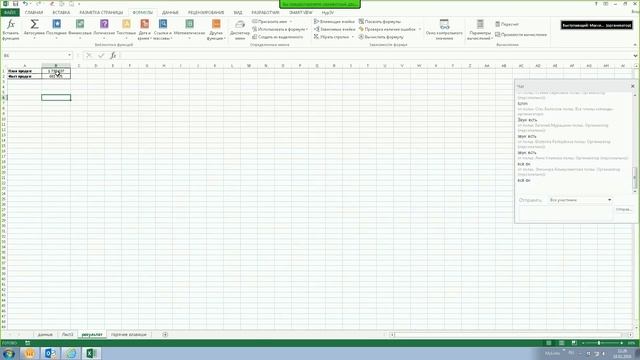Click the formula bar input area
This screenshot has height=360, width=640.
[376, 56]
